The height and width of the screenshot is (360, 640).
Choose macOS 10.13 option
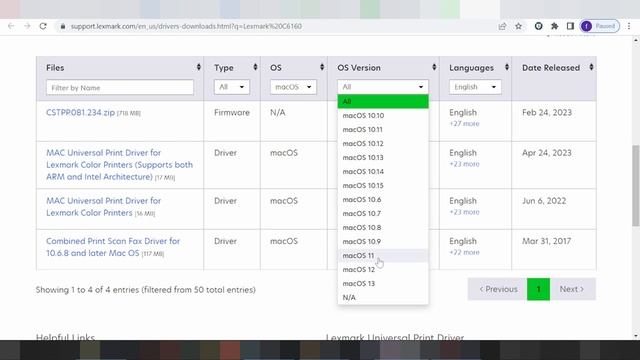coord(383,158)
